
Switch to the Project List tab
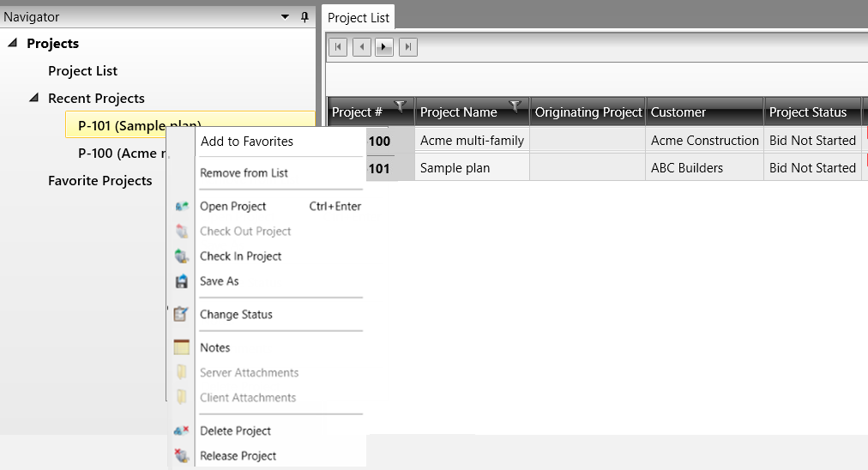[359, 18]
